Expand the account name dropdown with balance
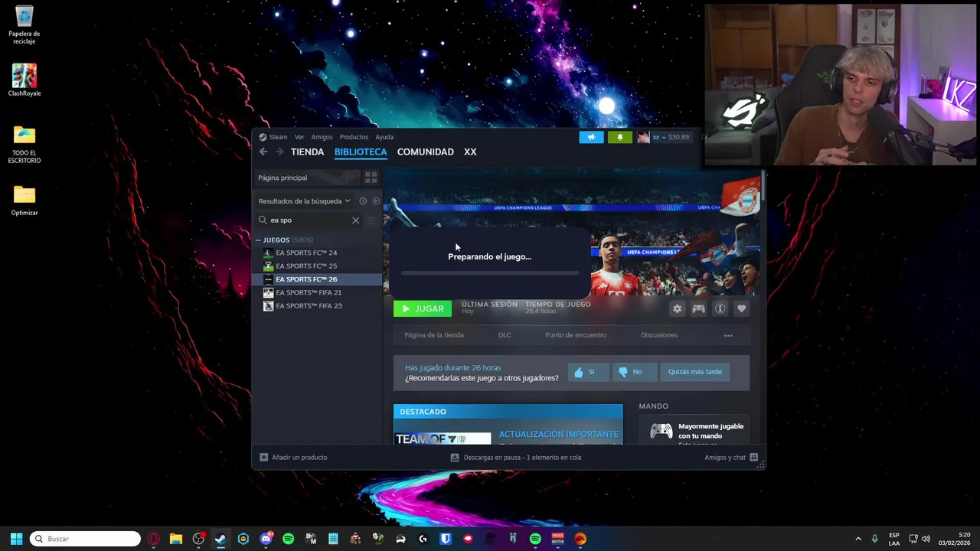Screen dimensions: 980x551 coord(671,137)
